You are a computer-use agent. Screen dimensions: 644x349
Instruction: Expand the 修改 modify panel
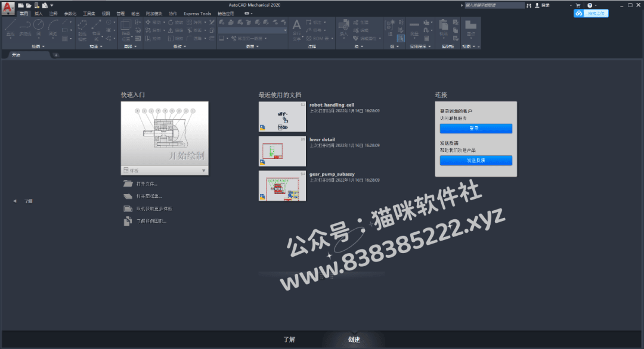coord(179,46)
